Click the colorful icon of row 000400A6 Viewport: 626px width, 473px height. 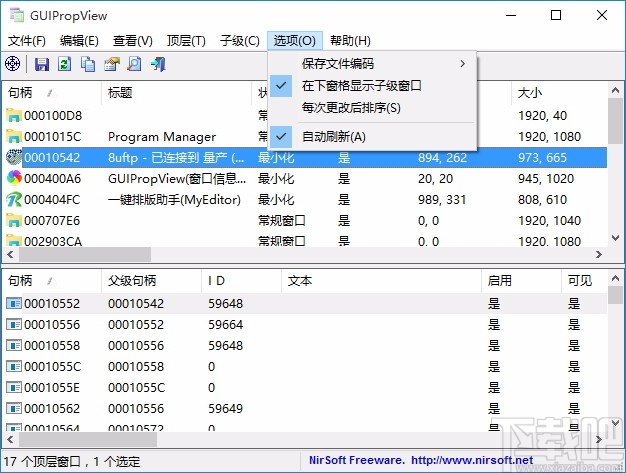pyautogui.click(x=14, y=178)
